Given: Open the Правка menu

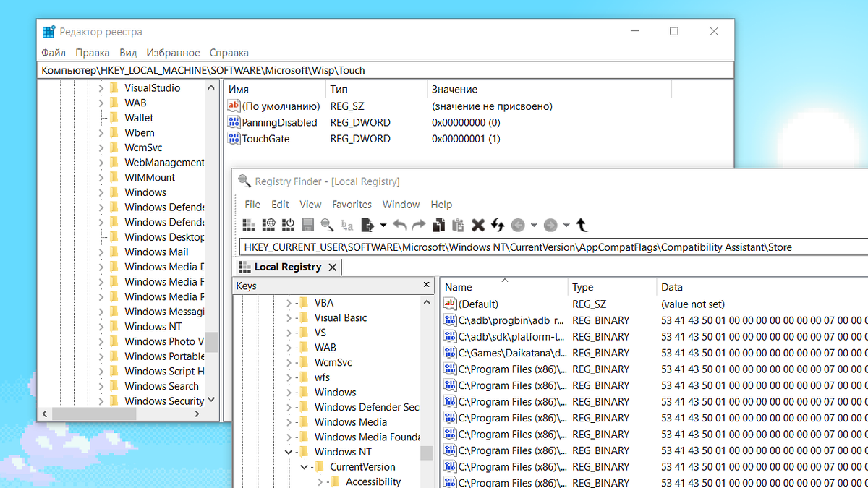Looking at the screenshot, I should point(93,53).
